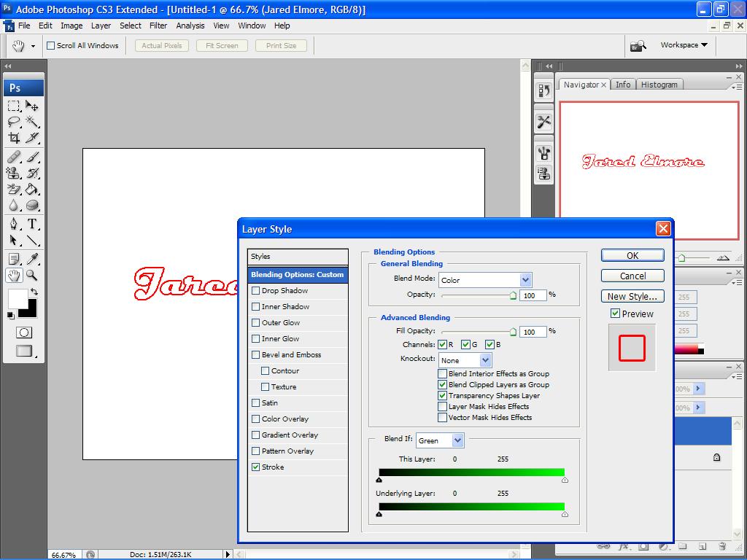747x560 pixels.
Task: Enable the Drop Shadow effect checkbox
Action: pos(257,290)
